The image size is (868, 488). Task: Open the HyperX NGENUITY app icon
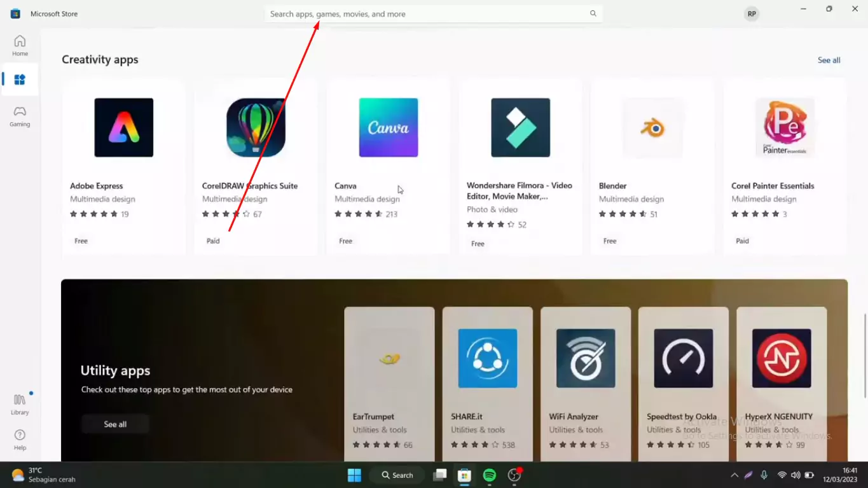[782, 358]
